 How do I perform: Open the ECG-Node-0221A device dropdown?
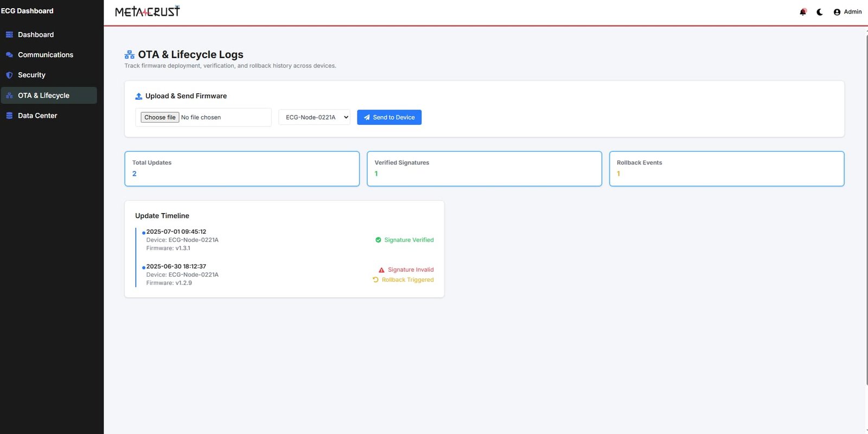tap(314, 117)
